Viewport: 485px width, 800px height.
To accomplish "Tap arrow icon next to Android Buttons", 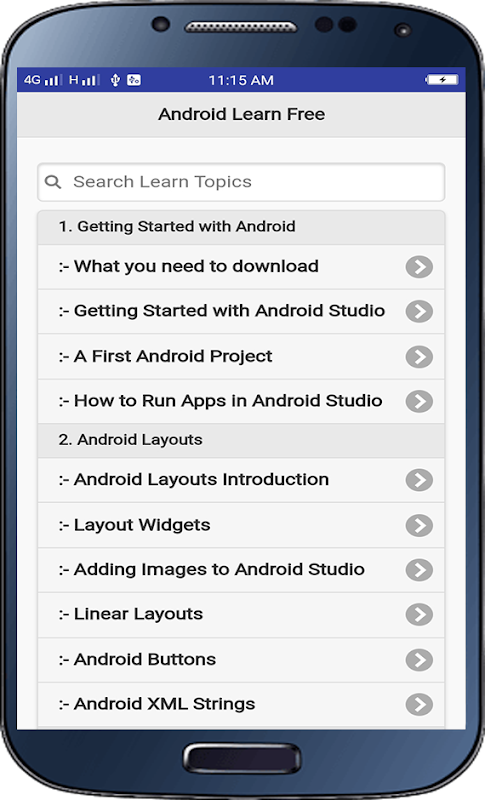I will pyautogui.click(x=419, y=660).
